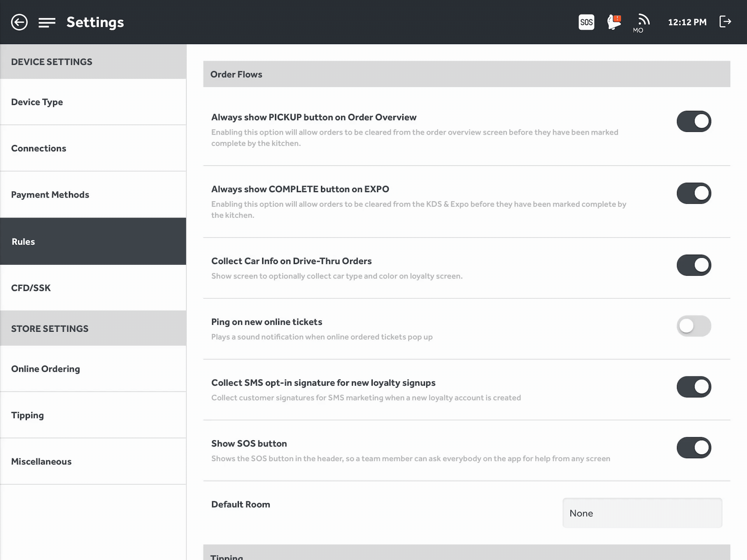Open CFD/SSK settings
The width and height of the screenshot is (747, 560).
(x=93, y=288)
